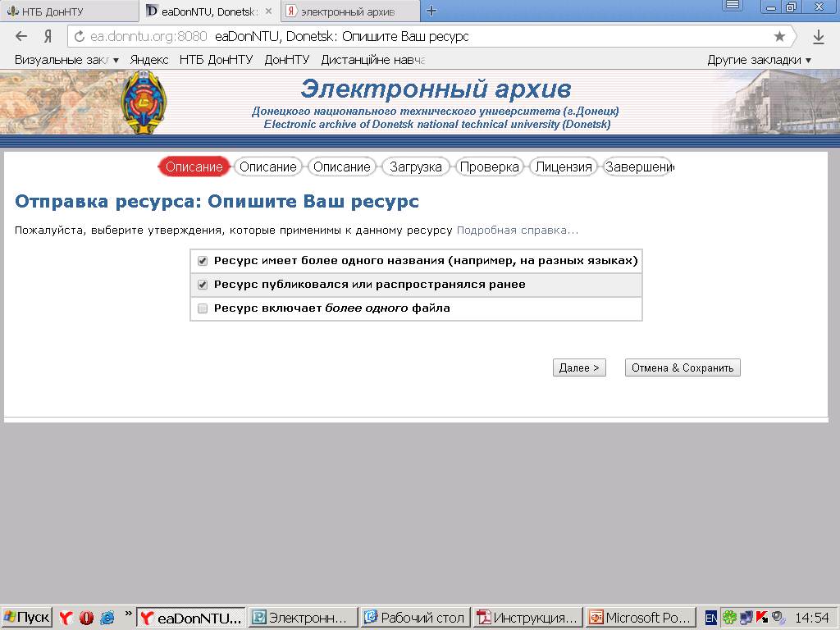Open the Kaspersky antivirus tray icon
The image size is (840, 630).
tap(761, 618)
